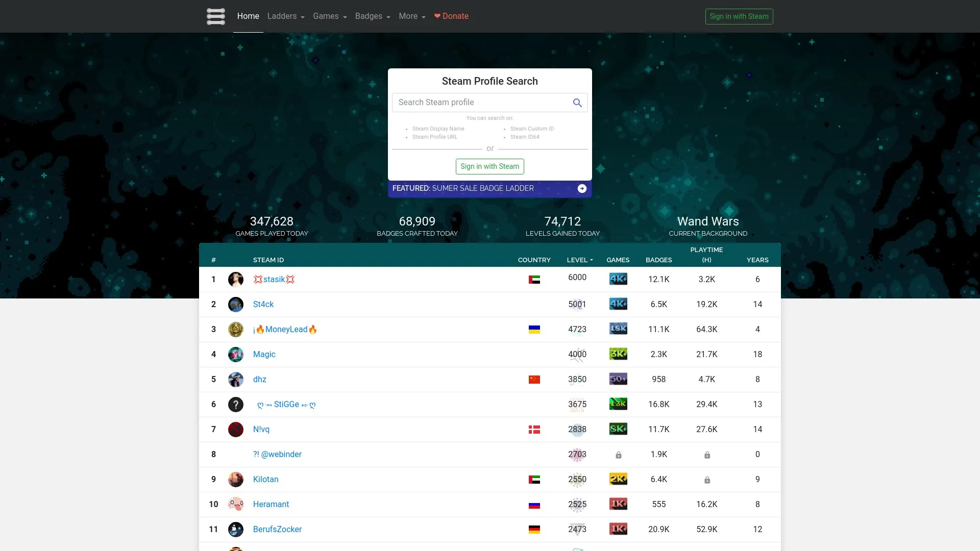Click the Search Steam profile input field
Viewport: 980px width, 551px height.
coord(480,103)
